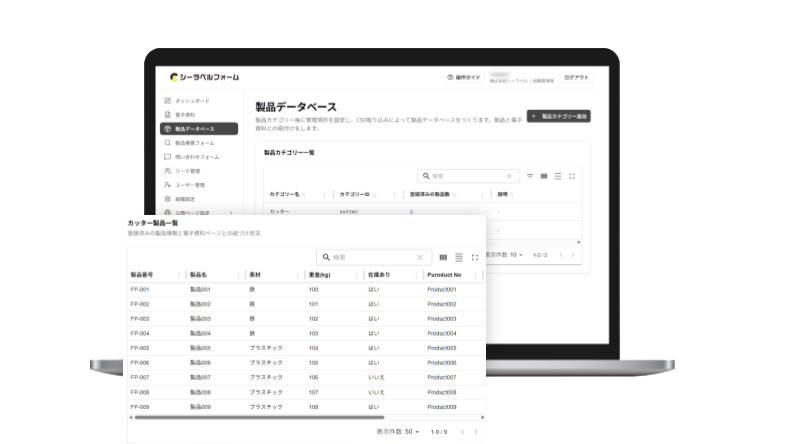790x444 pixels.
Task: Click the 製品番号 column header
Action: [142, 275]
